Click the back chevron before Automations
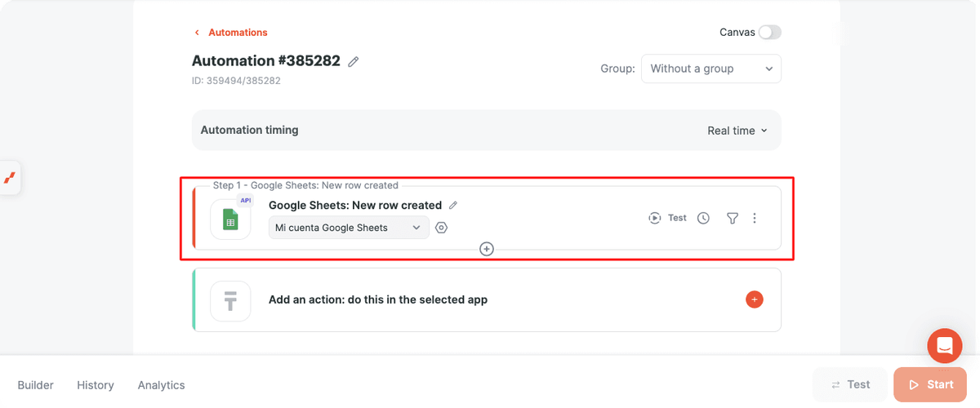 [197, 33]
